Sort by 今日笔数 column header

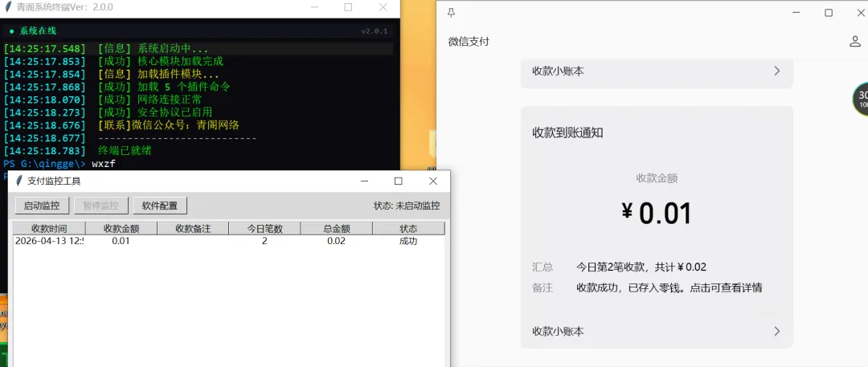[264, 228]
